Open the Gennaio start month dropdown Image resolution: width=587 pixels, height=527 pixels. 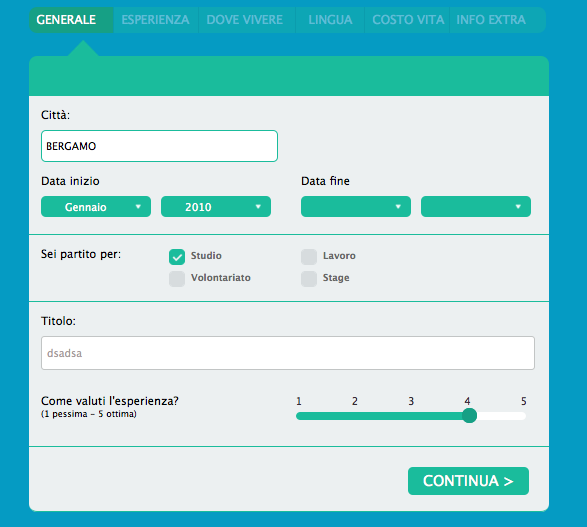96,207
